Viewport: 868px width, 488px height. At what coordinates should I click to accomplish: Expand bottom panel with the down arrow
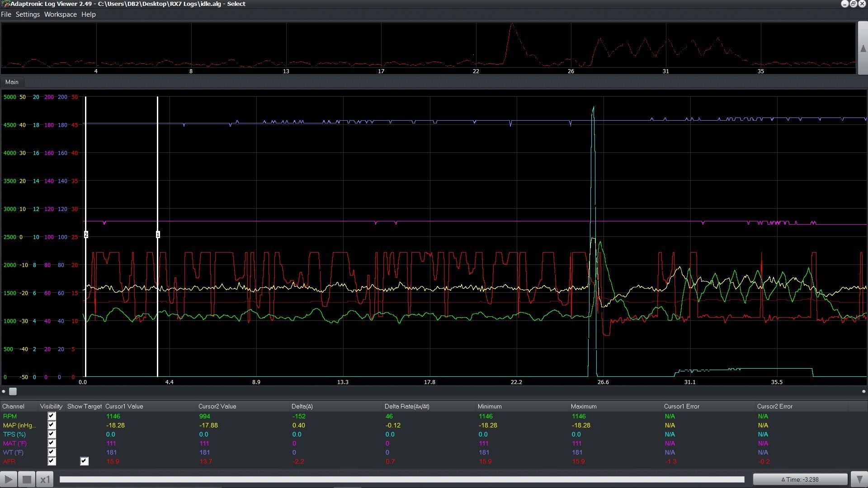(x=859, y=479)
